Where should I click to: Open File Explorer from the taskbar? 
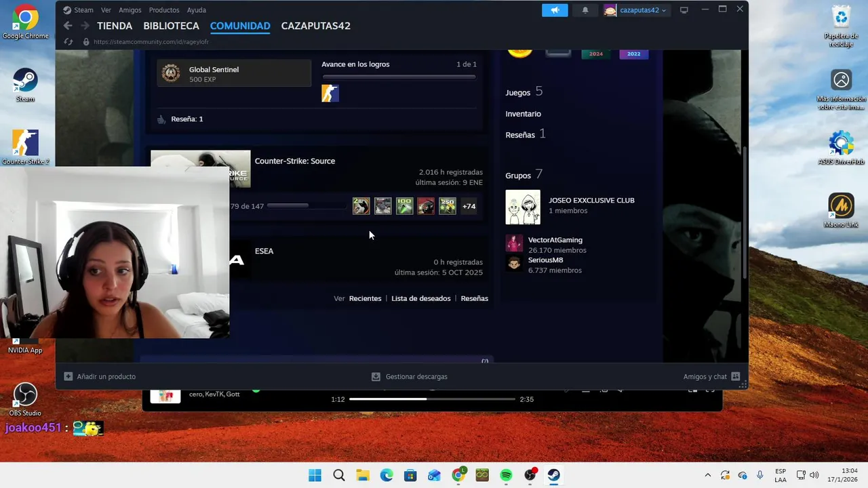pyautogui.click(x=363, y=475)
